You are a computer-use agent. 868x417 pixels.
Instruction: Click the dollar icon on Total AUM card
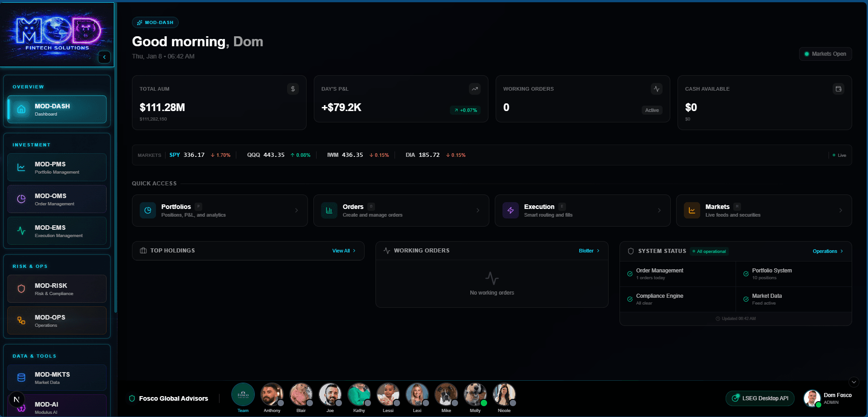pos(293,89)
